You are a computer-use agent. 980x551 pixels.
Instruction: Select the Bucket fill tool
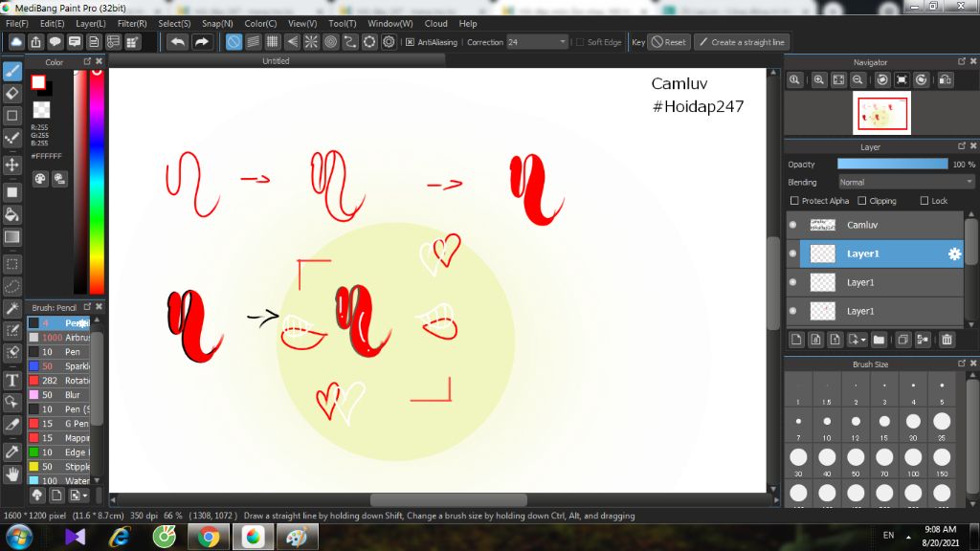tap(11, 215)
